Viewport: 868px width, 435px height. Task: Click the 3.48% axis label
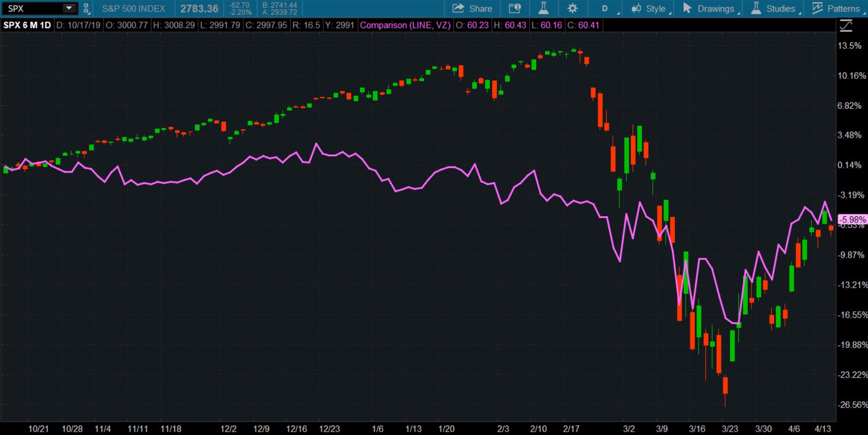point(850,135)
